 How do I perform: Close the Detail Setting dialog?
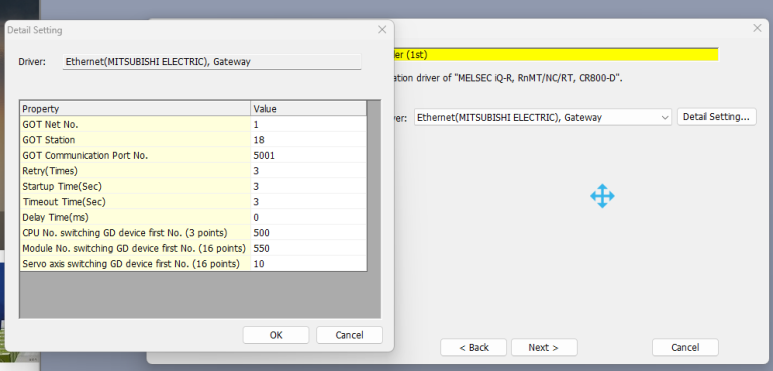click(382, 30)
